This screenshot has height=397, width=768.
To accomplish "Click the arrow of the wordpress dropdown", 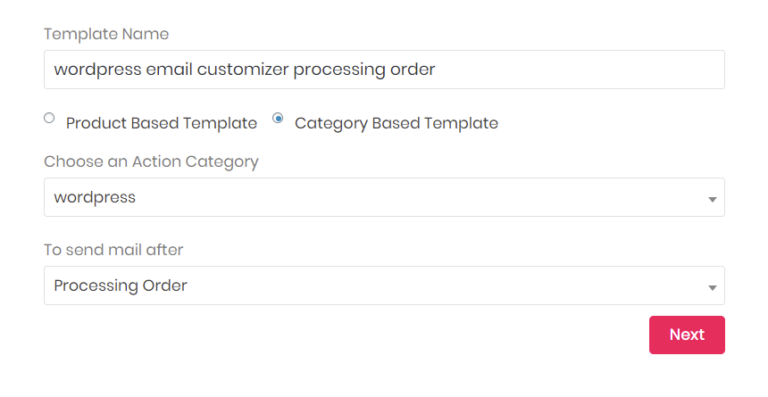I will [x=712, y=199].
